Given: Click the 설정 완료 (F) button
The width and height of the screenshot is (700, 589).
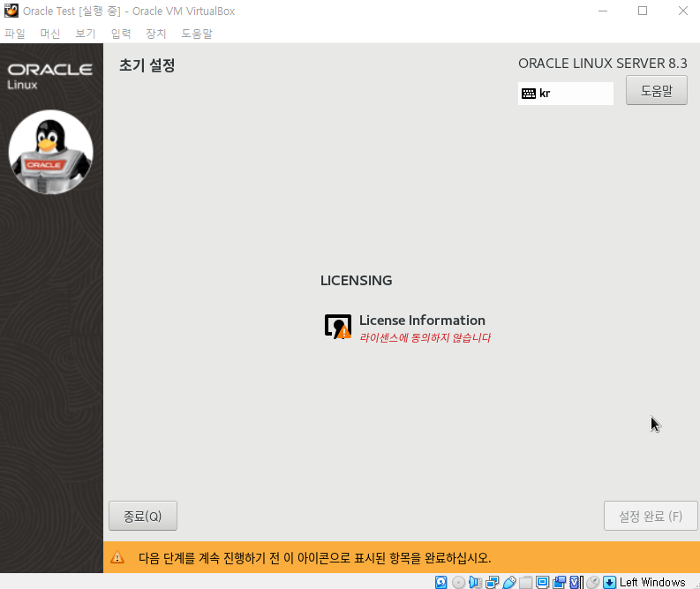Looking at the screenshot, I should tap(651, 516).
